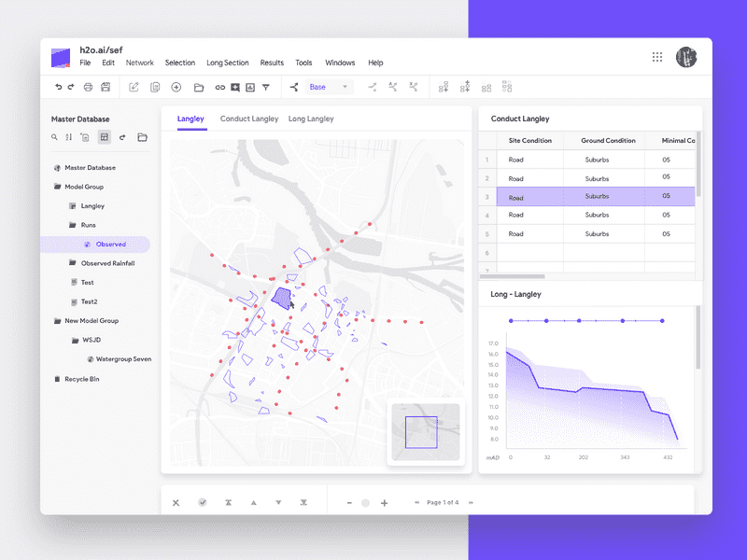Click the print icon in toolbar
This screenshot has height=560, width=747.
click(x=88, y=87)
